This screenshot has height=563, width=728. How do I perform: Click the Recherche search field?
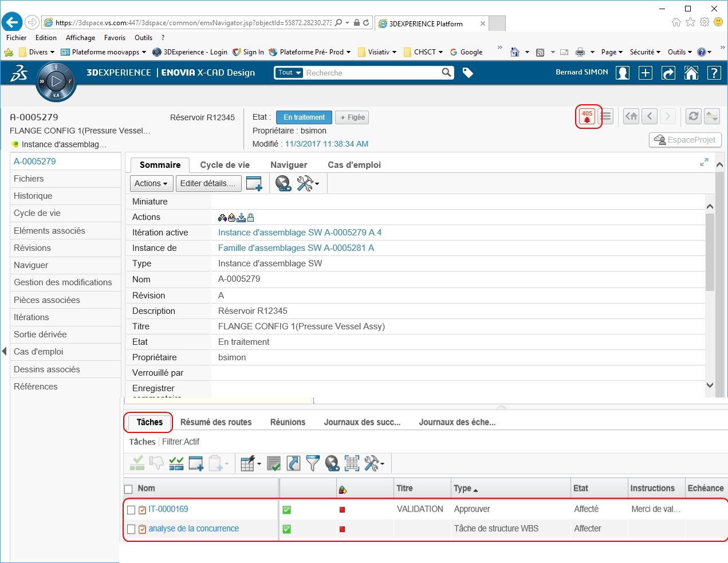pyautogui.click(x=372, y=73)
